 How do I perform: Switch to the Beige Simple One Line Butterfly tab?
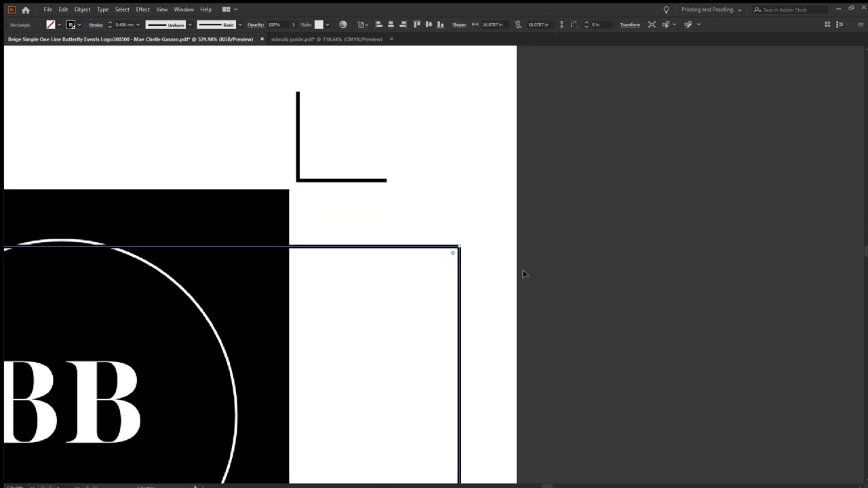(x=130, y=39)
